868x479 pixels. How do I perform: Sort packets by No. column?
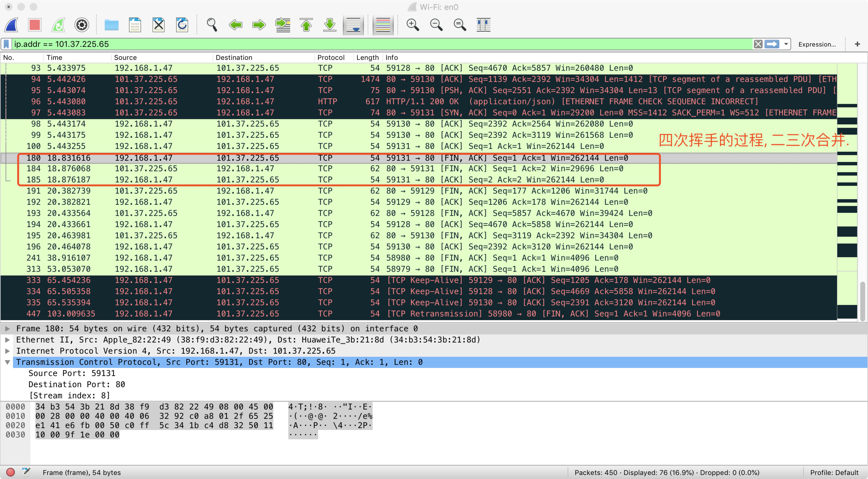(x=22, y=57)
